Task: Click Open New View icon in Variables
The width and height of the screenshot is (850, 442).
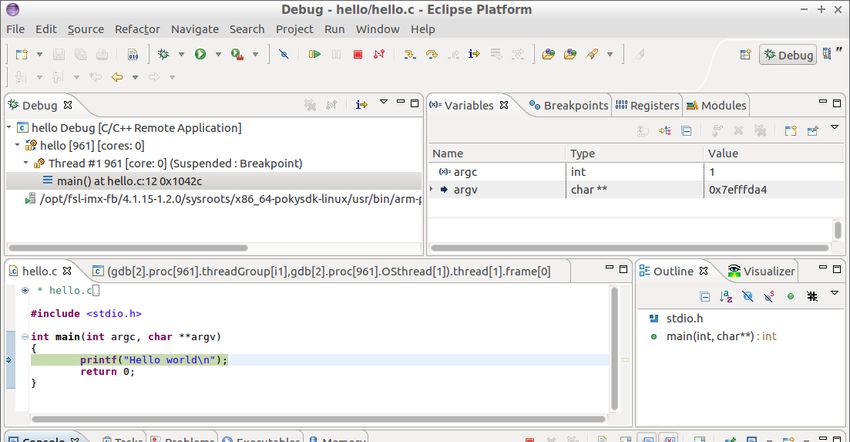Action: (x=790, y=130)
